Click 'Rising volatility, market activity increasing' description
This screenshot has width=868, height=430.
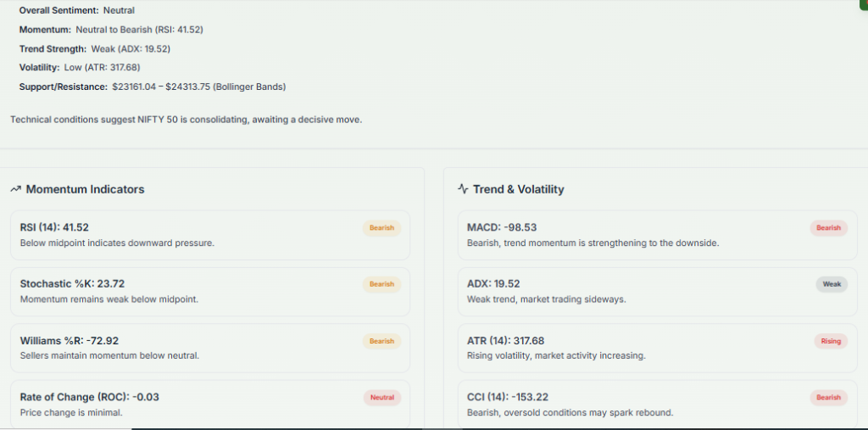tap(556, 355)
